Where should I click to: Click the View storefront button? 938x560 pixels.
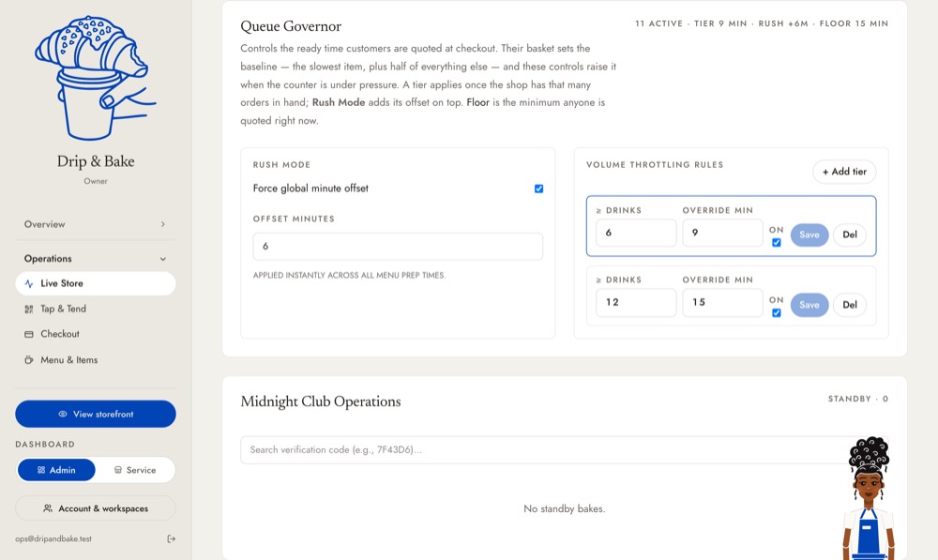96,414
